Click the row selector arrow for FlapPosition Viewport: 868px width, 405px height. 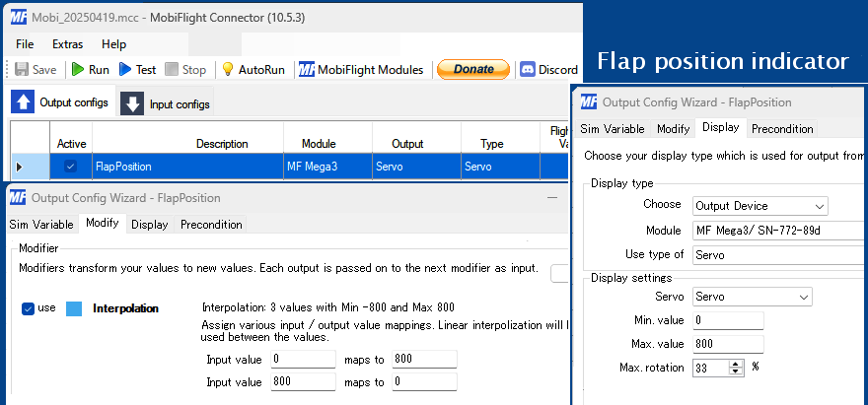20,167
